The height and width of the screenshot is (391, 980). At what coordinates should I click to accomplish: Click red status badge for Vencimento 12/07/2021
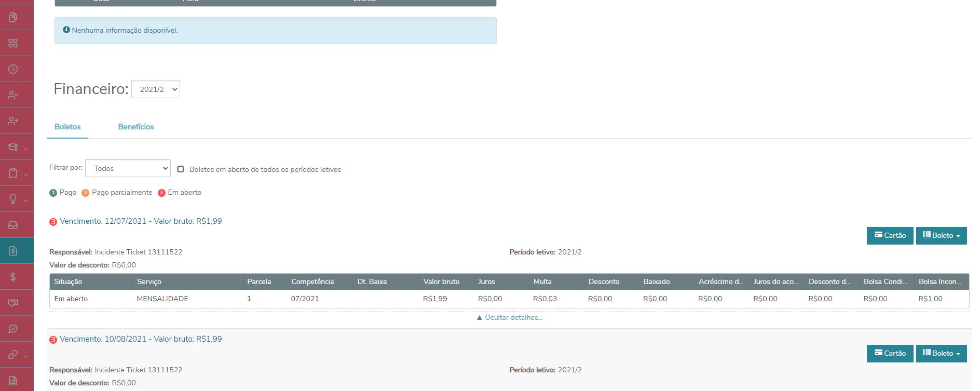click(x=53, y=222)
